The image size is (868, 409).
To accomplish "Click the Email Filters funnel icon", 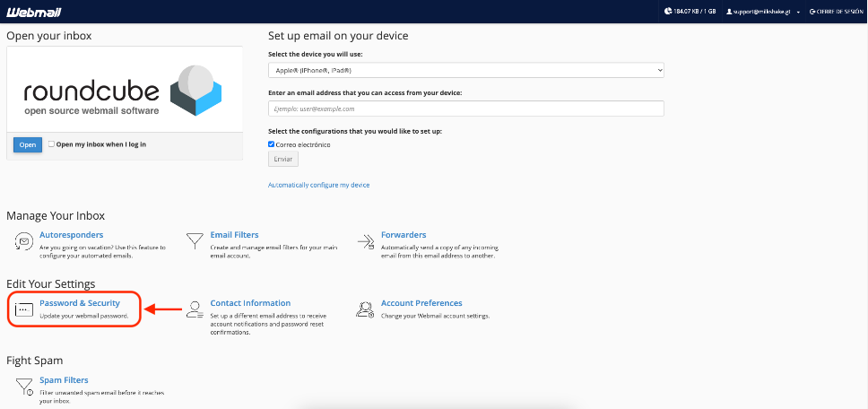I will (194, 241).
